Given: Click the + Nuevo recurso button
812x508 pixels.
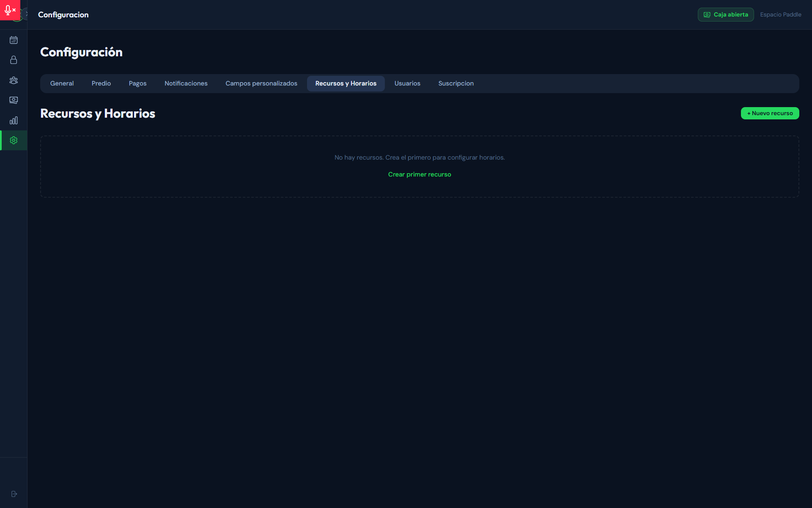Looking at the screenshot, I should 770,113.
